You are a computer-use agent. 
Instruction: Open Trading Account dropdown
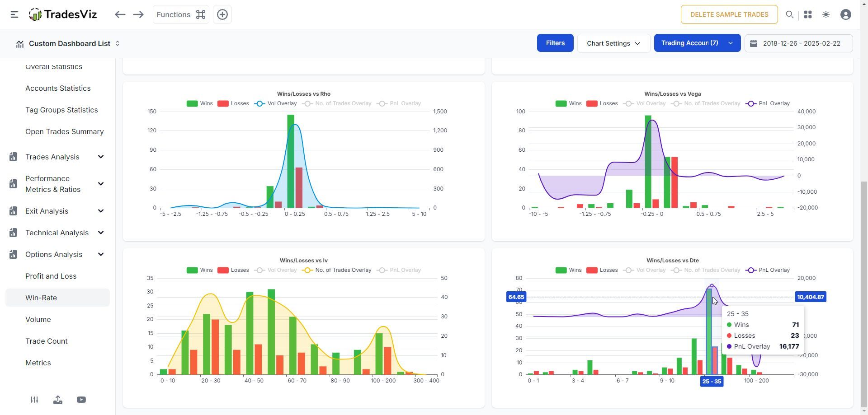pos(697,43)
